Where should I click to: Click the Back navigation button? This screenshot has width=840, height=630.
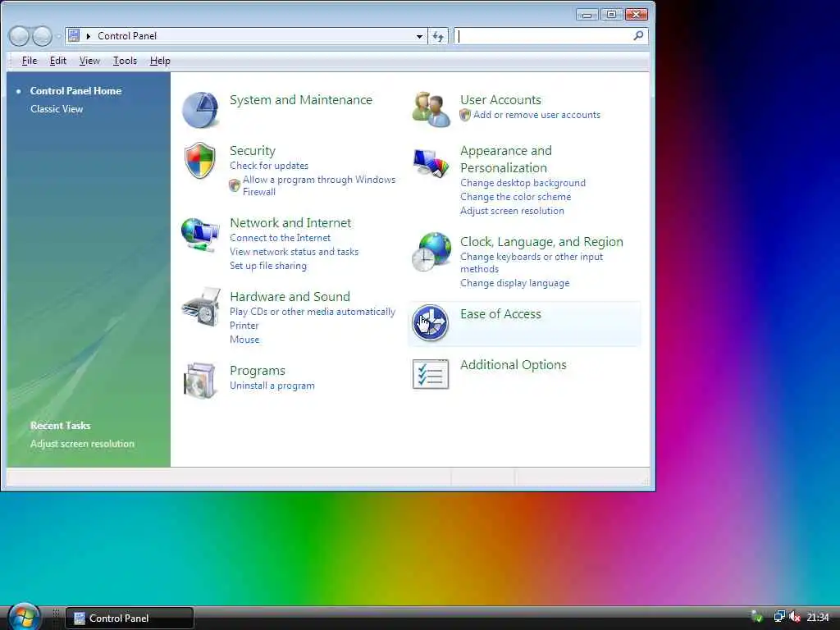pyautogui.click(x=19, y=36)
